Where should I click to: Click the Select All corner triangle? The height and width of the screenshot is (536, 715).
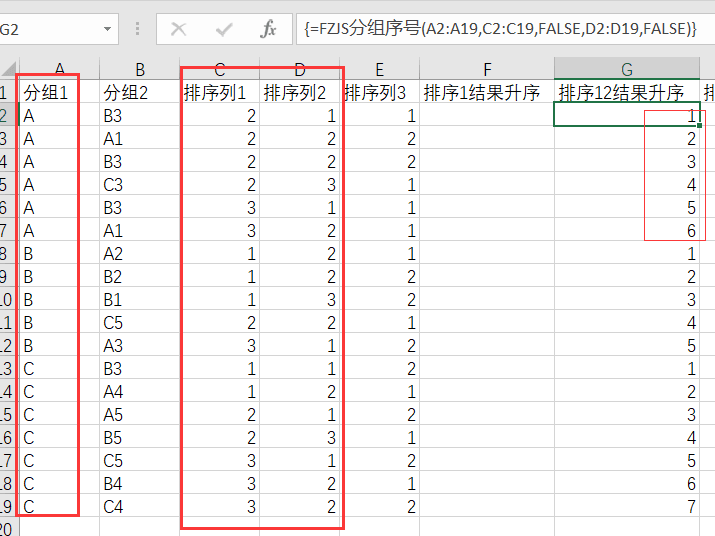coord(9,69)
